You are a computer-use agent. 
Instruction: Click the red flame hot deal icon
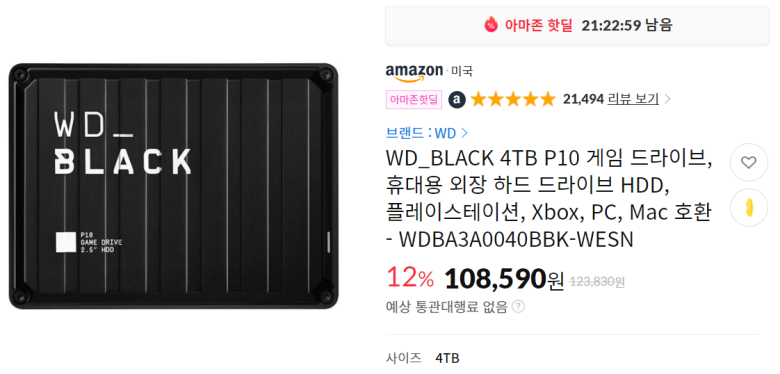coord(491,24)
